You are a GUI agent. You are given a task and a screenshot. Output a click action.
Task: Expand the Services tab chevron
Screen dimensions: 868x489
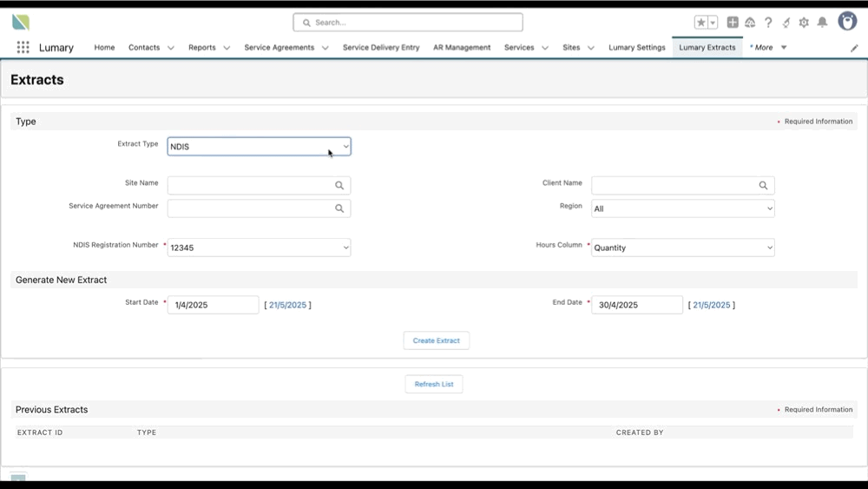[545, 48]
